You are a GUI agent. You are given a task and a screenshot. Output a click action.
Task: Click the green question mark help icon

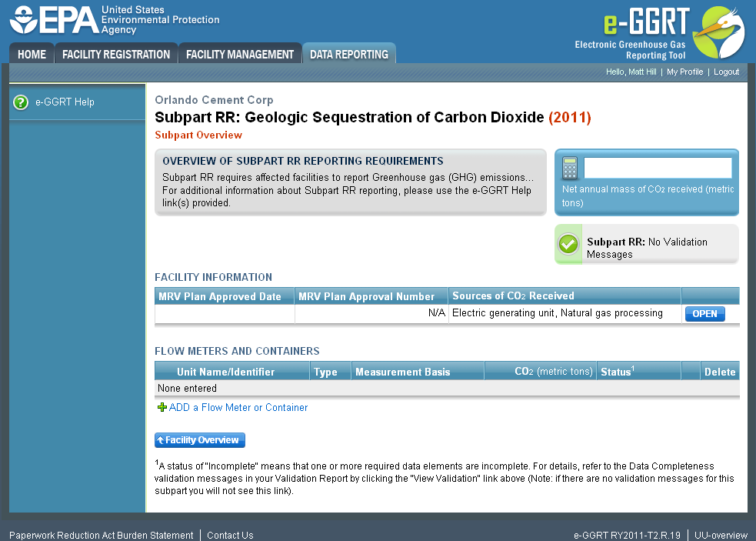coord(21,102)
